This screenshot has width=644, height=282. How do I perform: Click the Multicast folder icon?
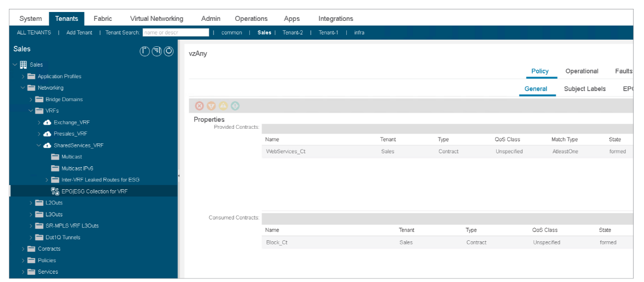pyautogui.click(x=55, y=156)
